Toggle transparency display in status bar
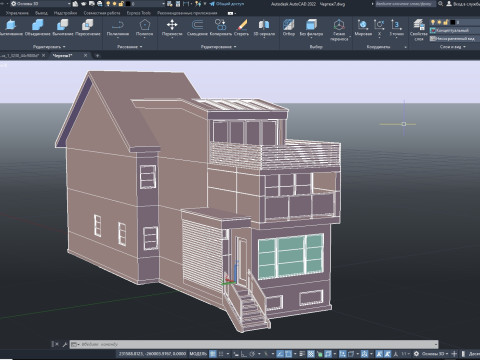480x360 pixels. pos(311,354)
